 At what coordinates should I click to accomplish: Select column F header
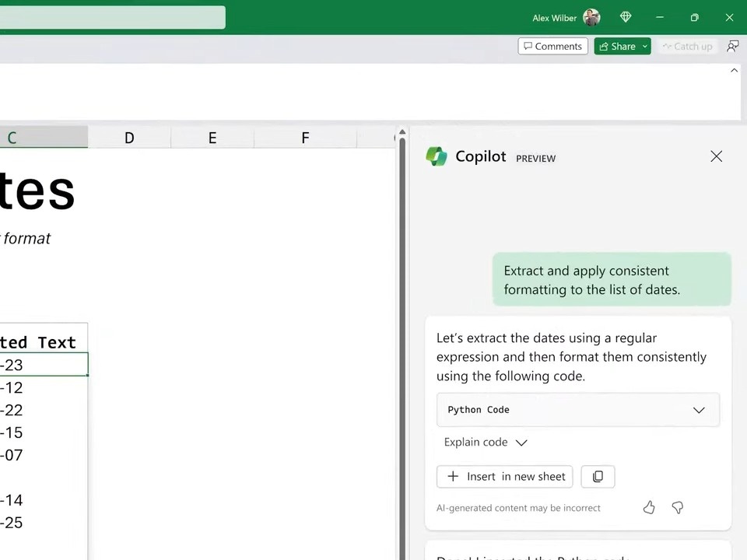(x=305, y=138)
